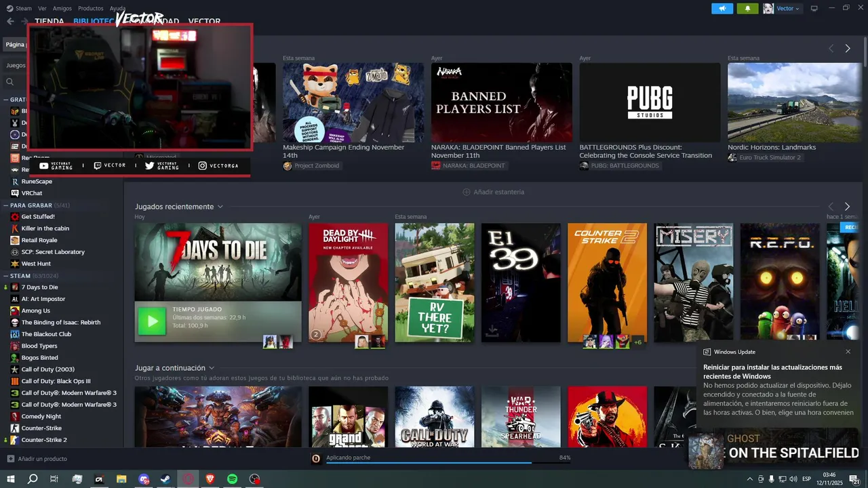The image size is (868, 488).
Task: Open Euro Truck Simulator 2 news link
Action: (764, 157)
